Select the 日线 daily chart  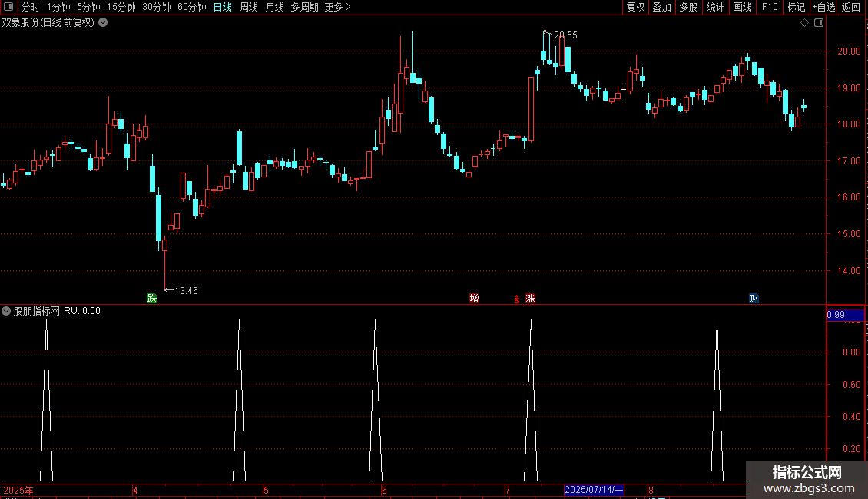pos(223,7)
